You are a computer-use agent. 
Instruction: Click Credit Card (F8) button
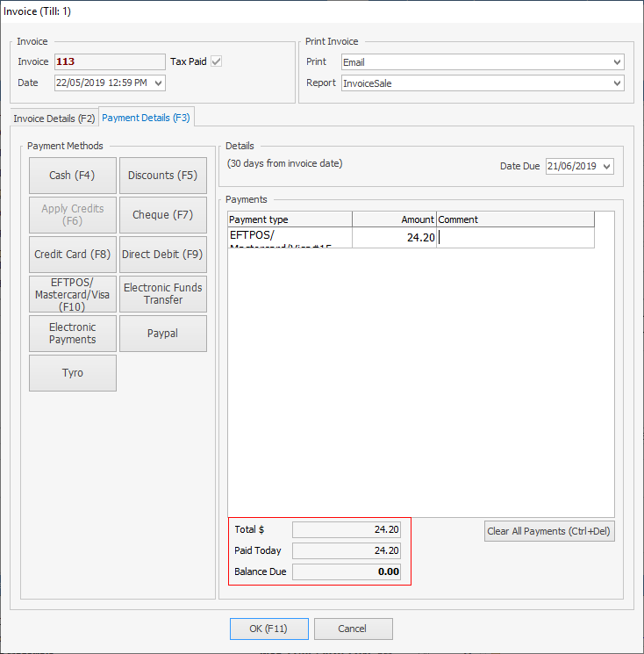[73, 255]
